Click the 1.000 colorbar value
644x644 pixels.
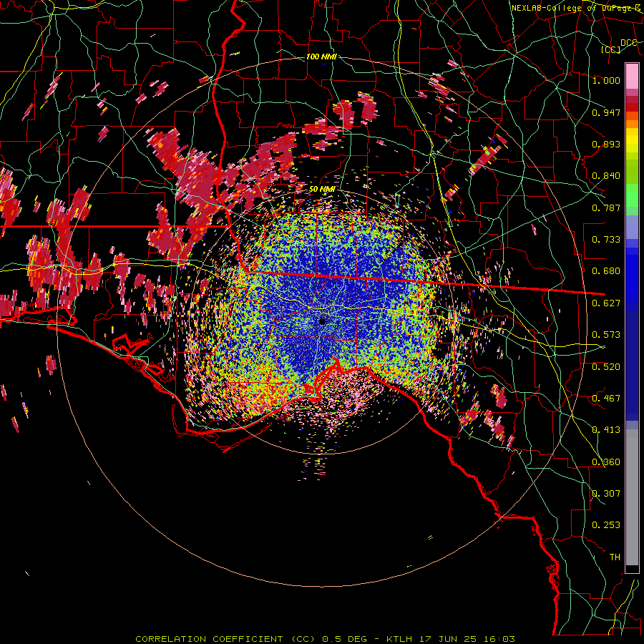click(606, 80)
